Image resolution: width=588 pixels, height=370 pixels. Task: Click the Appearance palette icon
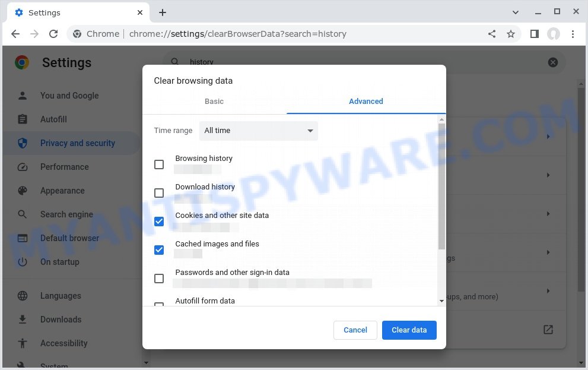click(23, 191)
